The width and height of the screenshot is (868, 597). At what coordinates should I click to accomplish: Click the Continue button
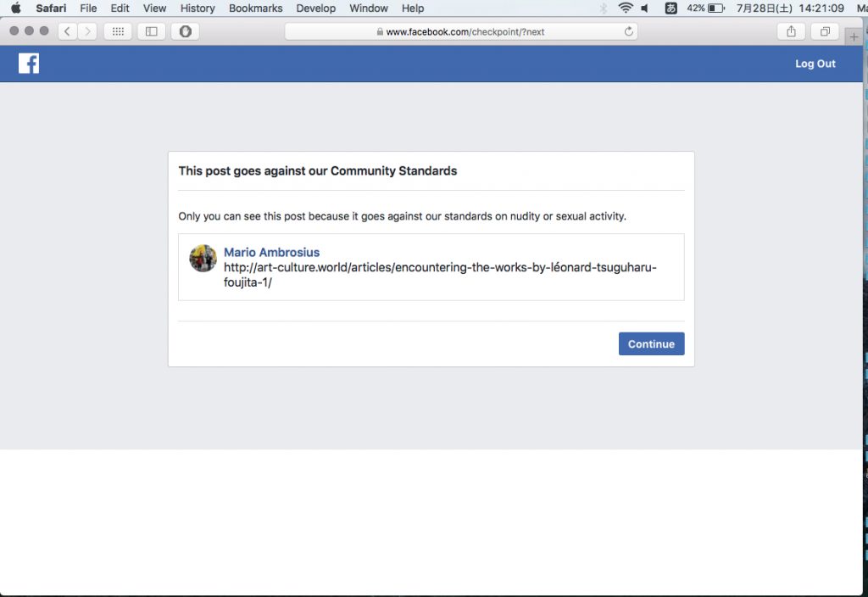652,344
